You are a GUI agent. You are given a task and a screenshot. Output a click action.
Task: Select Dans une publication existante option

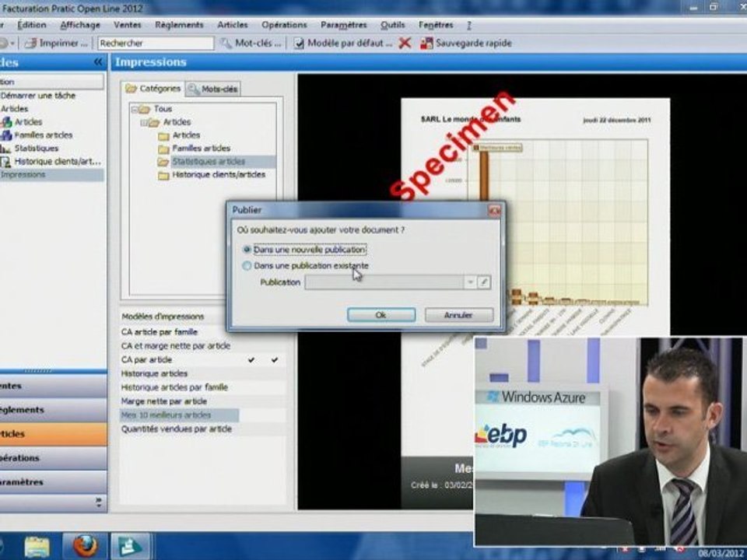coord(247,266)
